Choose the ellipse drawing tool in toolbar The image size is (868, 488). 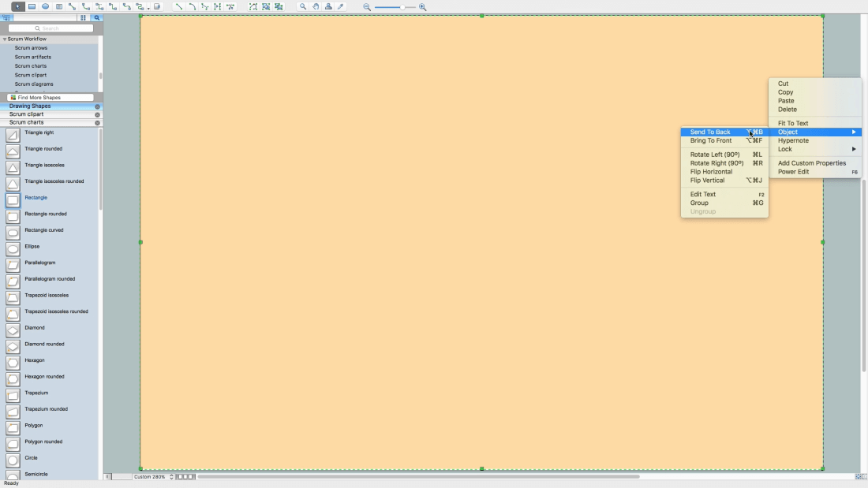click(x=46, y=6)
